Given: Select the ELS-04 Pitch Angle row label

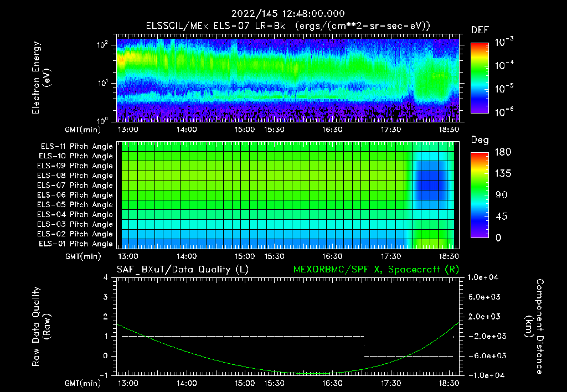Looking at the screenshot, I should pyautogui.click(x=75, y=215).
